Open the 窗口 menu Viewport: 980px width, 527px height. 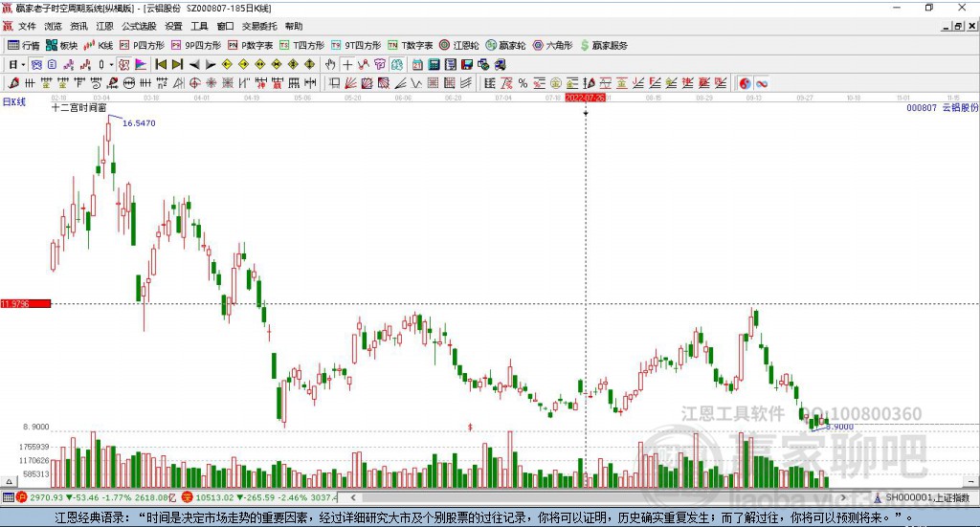pos(225,26)
